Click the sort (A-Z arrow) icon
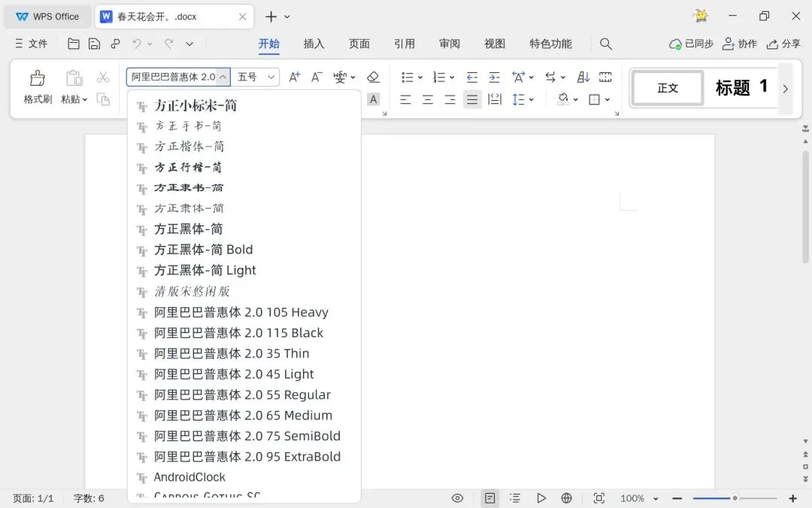Screen dimensions: 812x508 [x=583, y=78]
